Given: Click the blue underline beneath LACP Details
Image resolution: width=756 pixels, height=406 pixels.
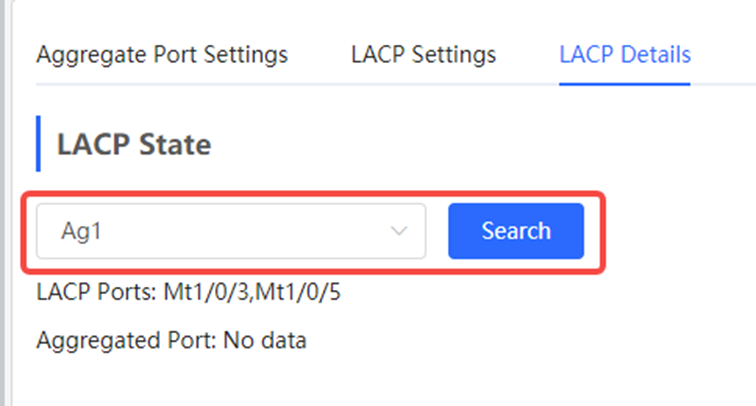Looking at the screenshot, I should 625,84.
